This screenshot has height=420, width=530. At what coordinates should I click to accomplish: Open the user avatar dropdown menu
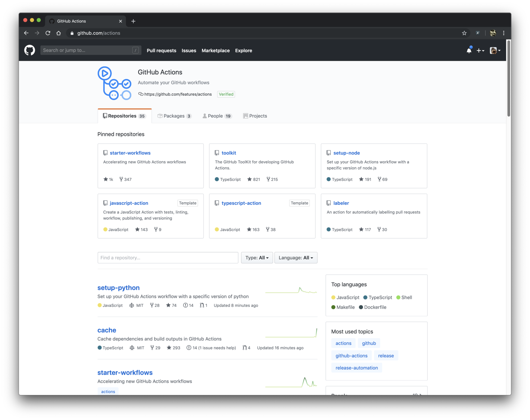tap(495, 50)
